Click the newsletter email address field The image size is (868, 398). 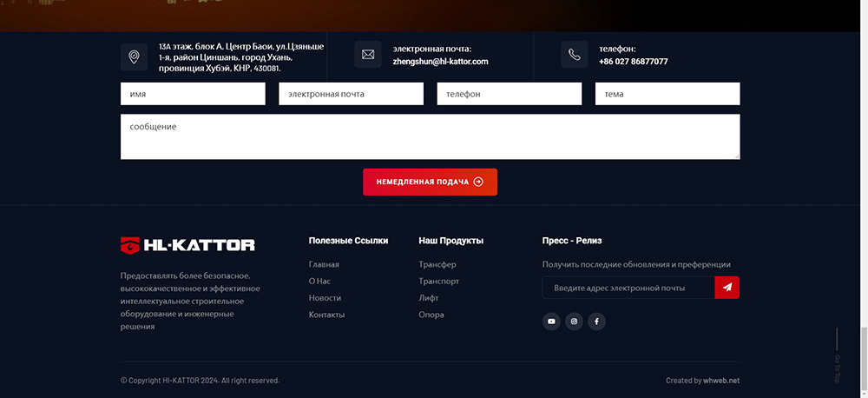point(628,288)
